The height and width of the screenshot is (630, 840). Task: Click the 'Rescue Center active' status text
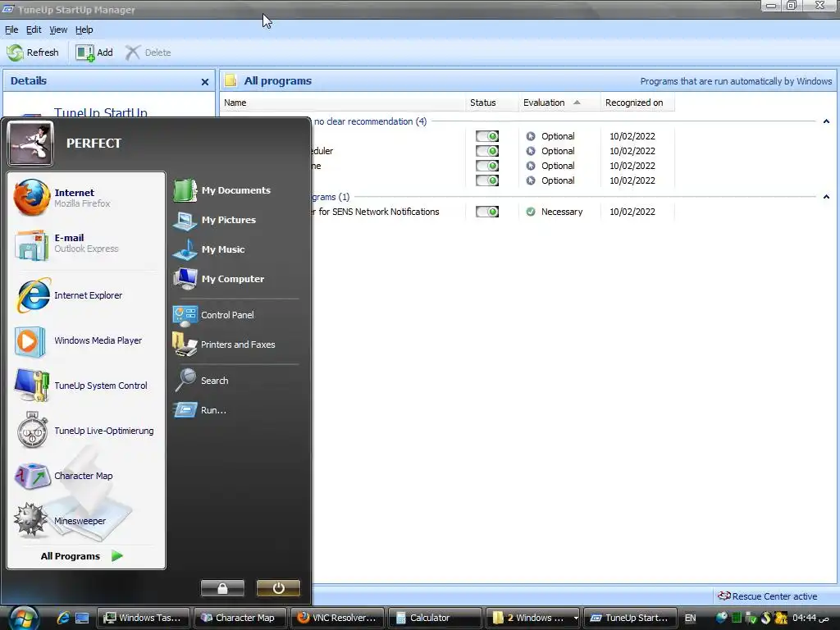[774, 596]
